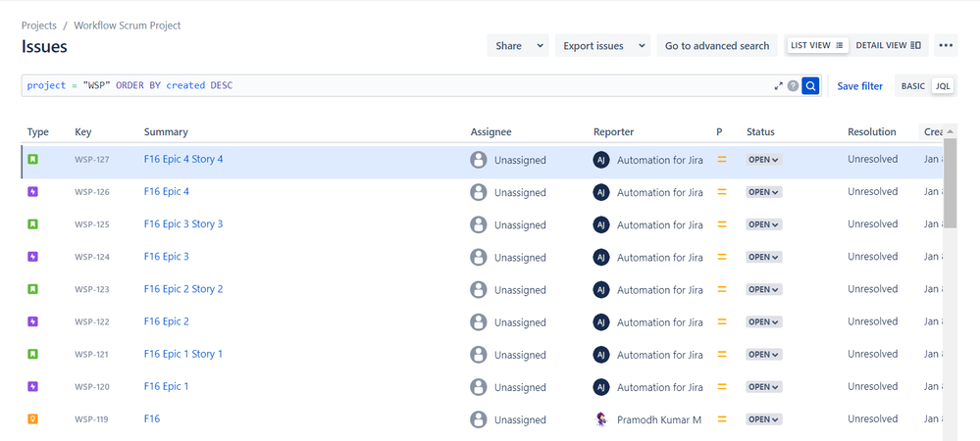Open the Projects breadcrumb link
Screen dimensions: 980x441
coord(39,25)
